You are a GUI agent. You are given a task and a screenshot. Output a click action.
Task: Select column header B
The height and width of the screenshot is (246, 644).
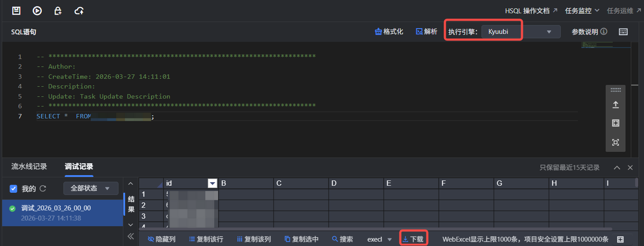tap(246, 183)
